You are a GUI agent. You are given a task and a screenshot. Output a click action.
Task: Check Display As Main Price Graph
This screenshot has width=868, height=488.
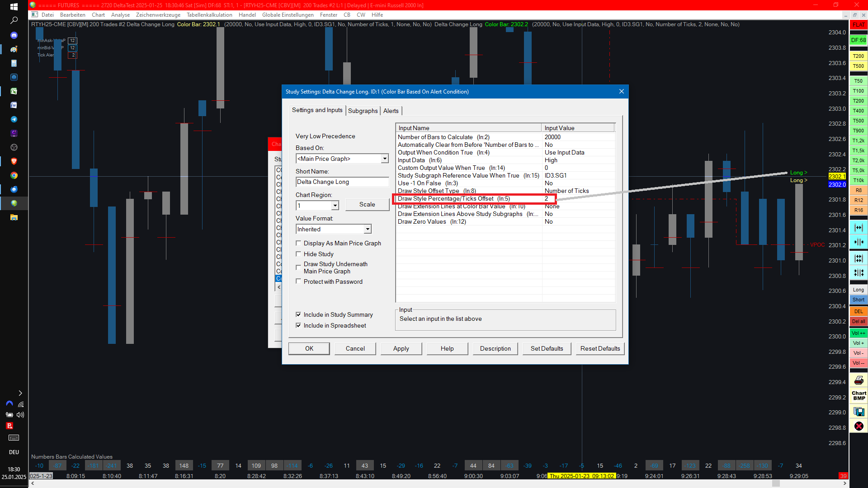(x=298, y=243)
